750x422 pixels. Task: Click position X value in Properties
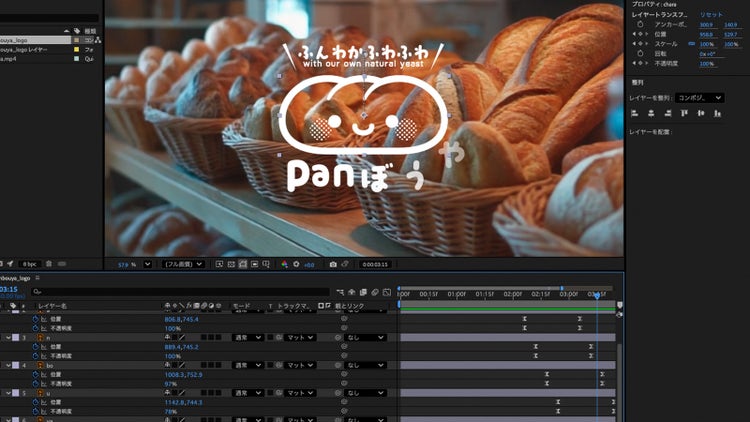coord(706,34)
